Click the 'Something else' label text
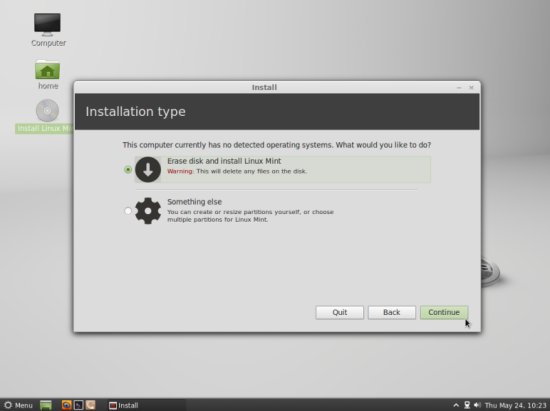 pos(194,202)
